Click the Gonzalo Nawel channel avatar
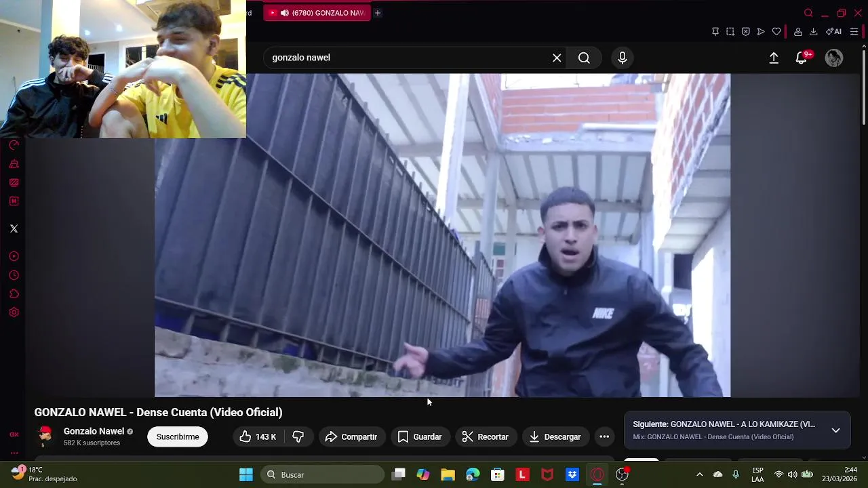The image size is (868, 488). [x=45, y=436]
